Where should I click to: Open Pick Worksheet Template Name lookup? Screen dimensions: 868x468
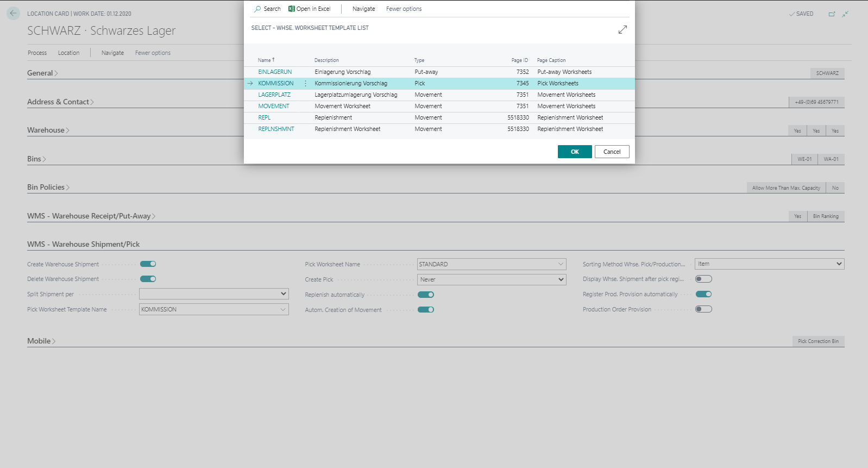[283, 309]
